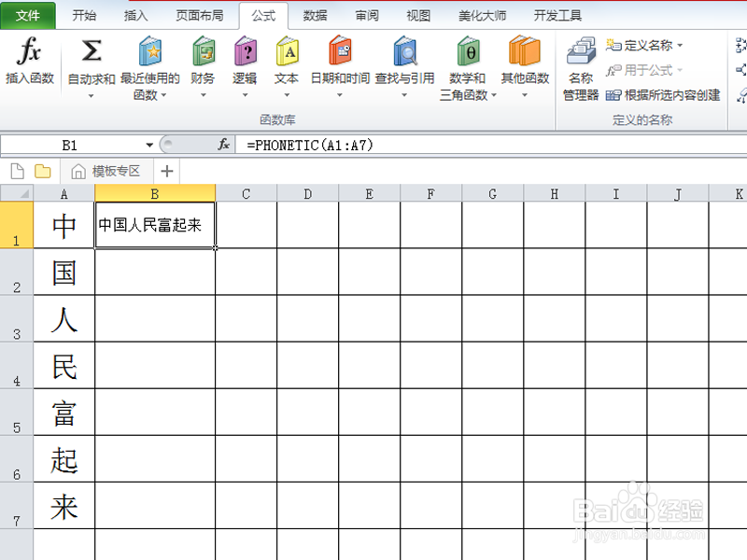Viewport: 747px width, 560px height.
Task: Select cell A2 containing 国
Action: 63,272
